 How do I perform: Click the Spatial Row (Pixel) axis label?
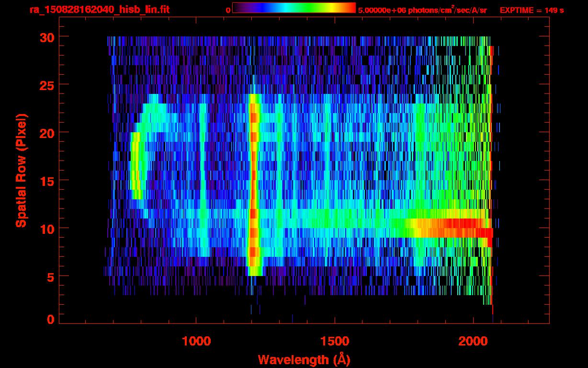pos(21,171)
